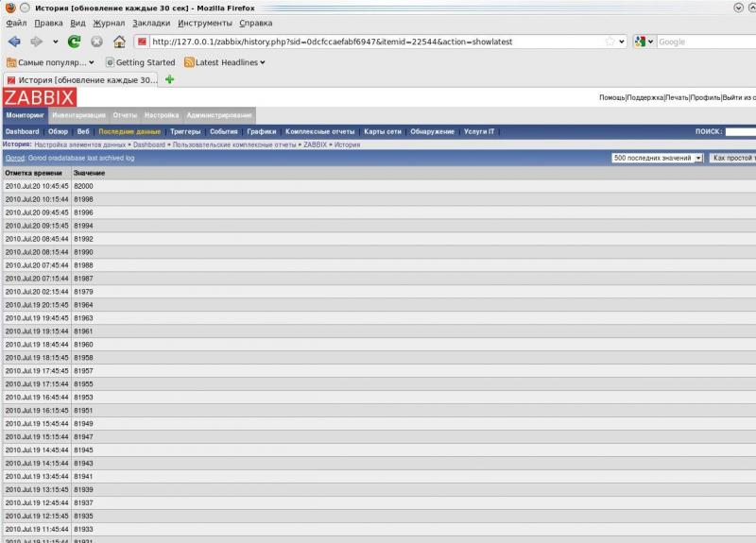Click the Значение column header
The height and width of the screenshot is (543, 756).
89,173
